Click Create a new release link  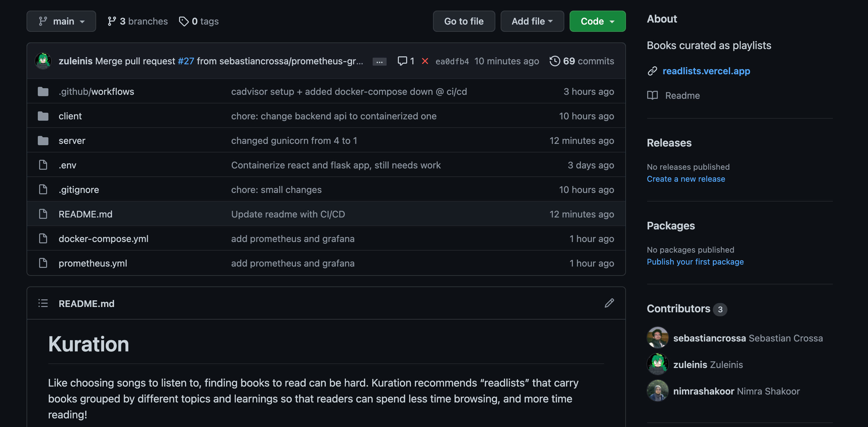[x=685, y=179]
